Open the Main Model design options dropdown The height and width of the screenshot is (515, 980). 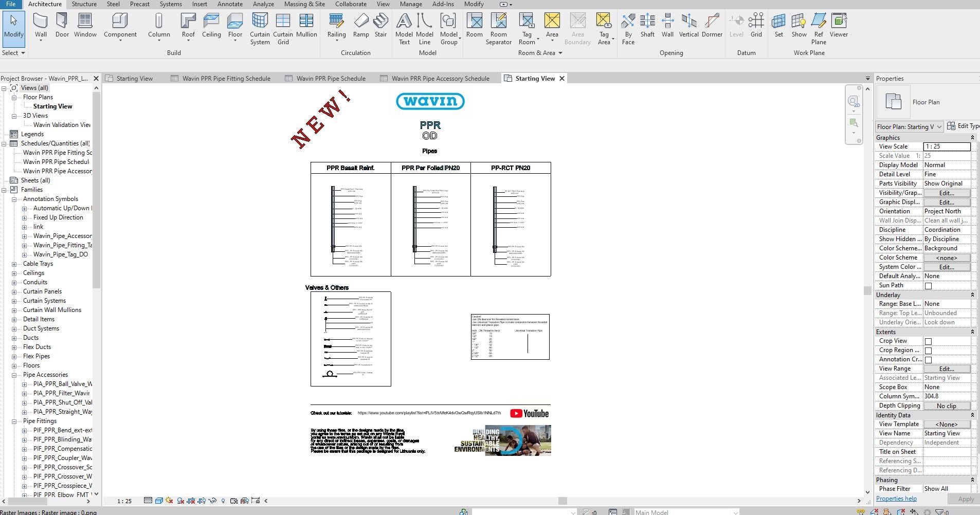point(686,512)
